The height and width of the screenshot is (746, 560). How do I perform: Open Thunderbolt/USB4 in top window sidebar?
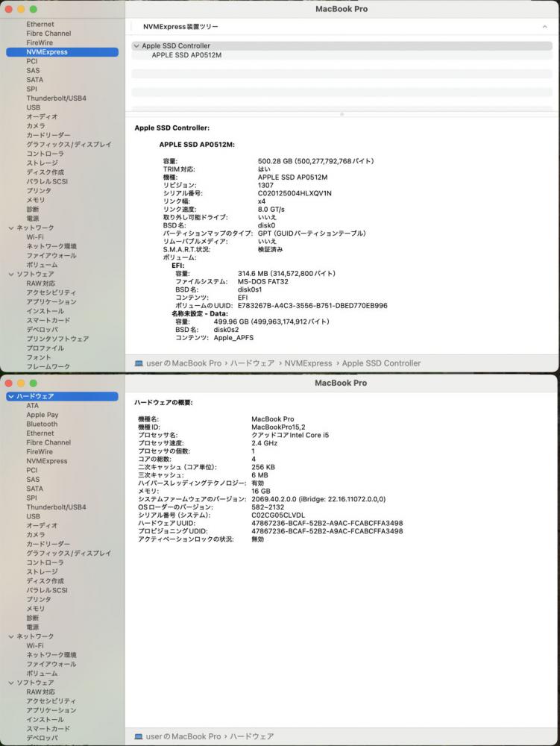pyautogui.click(x=56, y=98)
